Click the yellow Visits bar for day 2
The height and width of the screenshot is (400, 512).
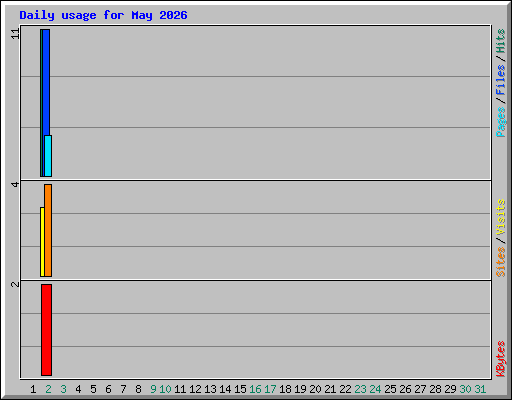(x=42, y=242)
